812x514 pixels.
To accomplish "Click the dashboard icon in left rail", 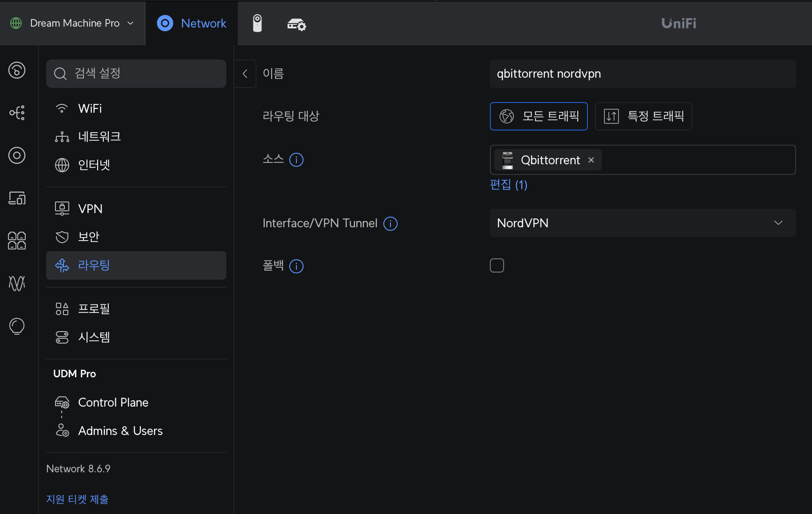I will click(17, 70).
